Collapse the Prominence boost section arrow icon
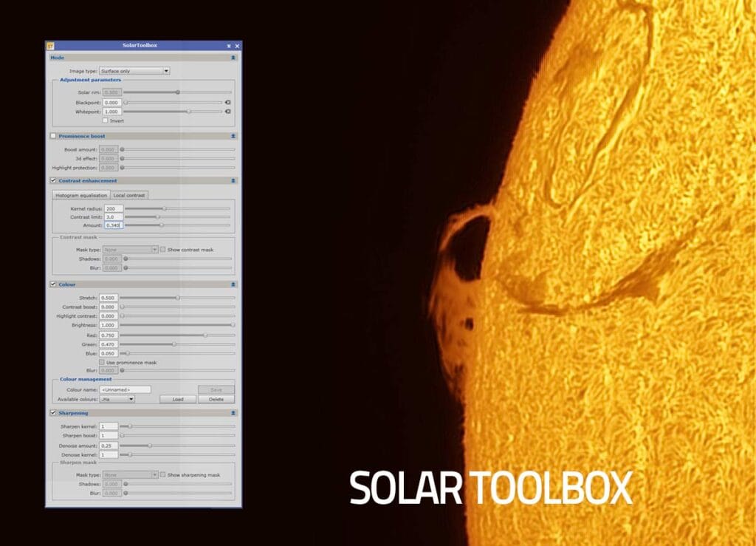This screenshot has height=546, width=756. coord(233,135)
